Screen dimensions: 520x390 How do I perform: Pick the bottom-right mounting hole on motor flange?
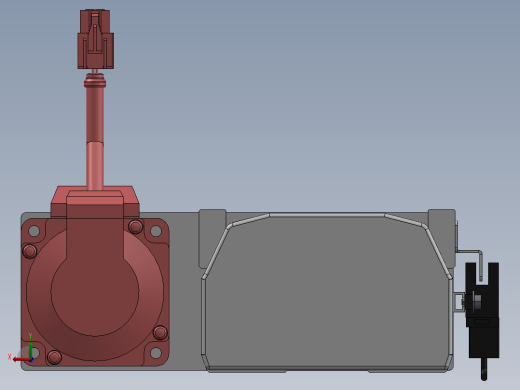pos(156,352)
